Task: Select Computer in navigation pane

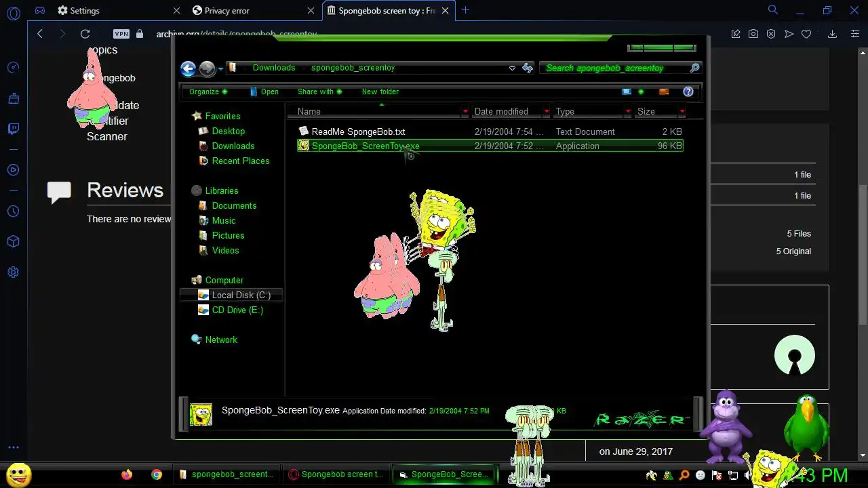Action: [x=224, y=280]
